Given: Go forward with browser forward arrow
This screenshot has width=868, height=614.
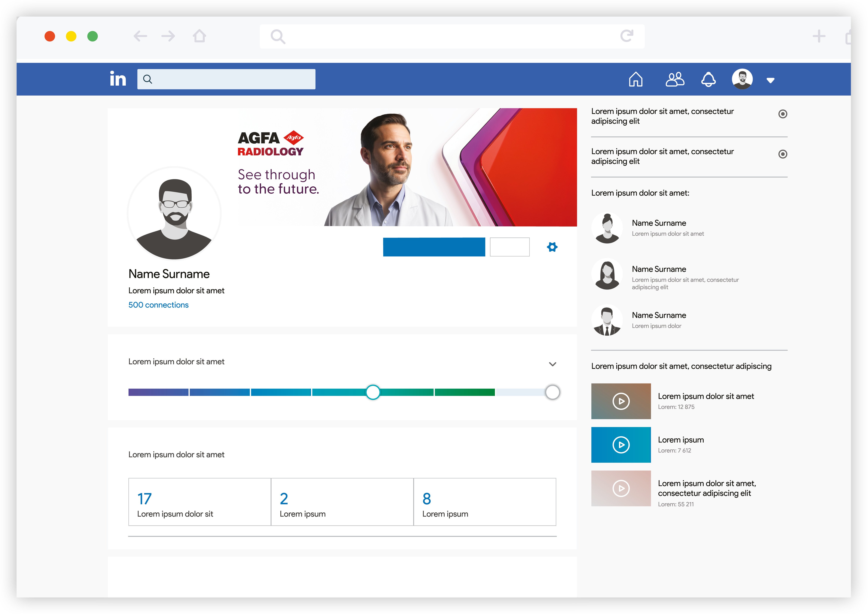Looking at the screenshot, I should pyautogui.click(x=168, y=36).
